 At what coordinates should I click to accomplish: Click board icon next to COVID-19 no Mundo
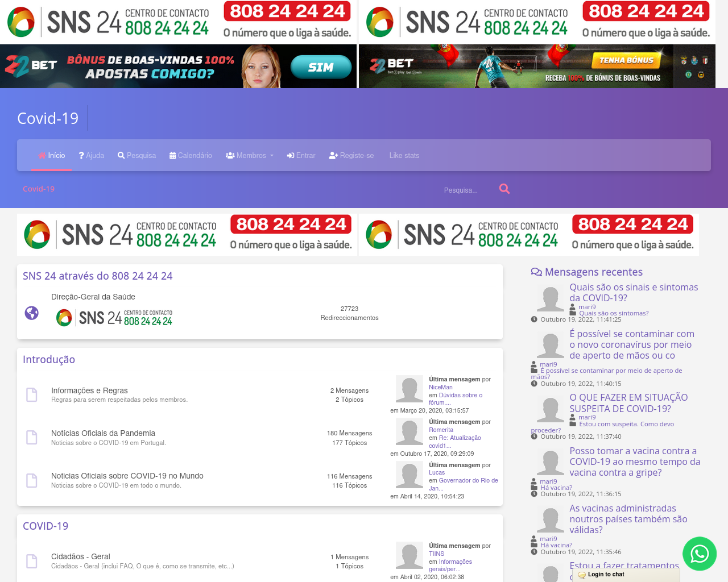point(32,480)
